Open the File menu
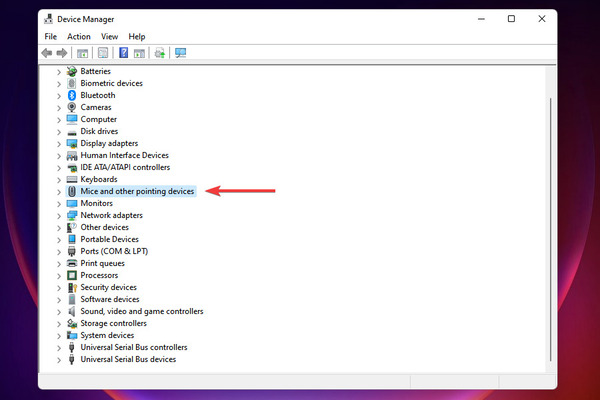The image size is (600, 400). click(x=51, y=36)
